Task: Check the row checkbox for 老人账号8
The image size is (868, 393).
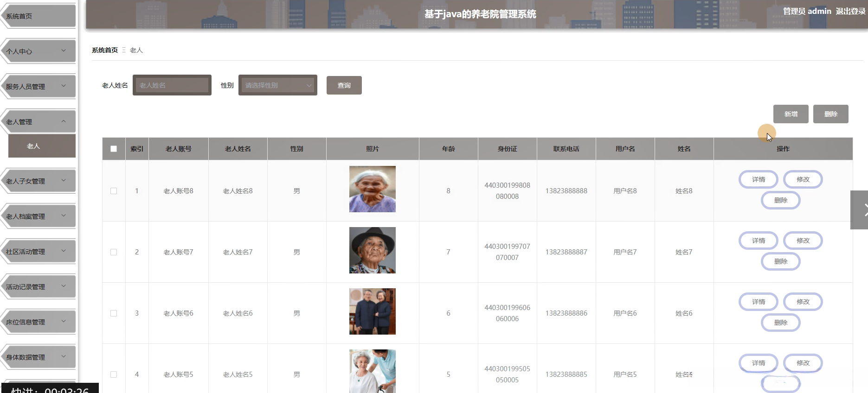Action: point(114,191)
